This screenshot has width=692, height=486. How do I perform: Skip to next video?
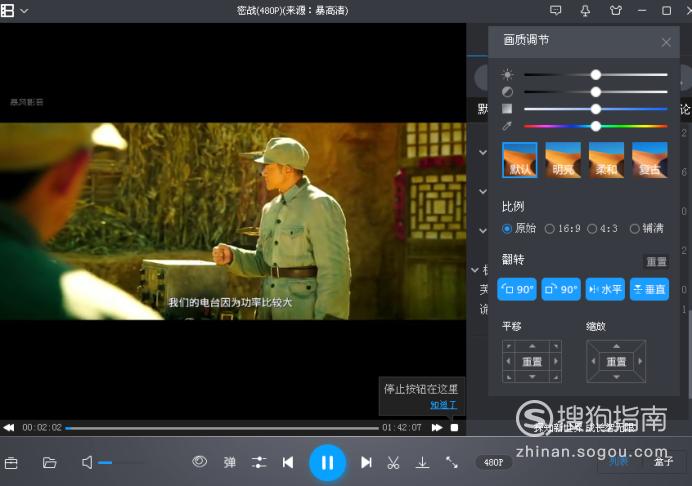366,463
